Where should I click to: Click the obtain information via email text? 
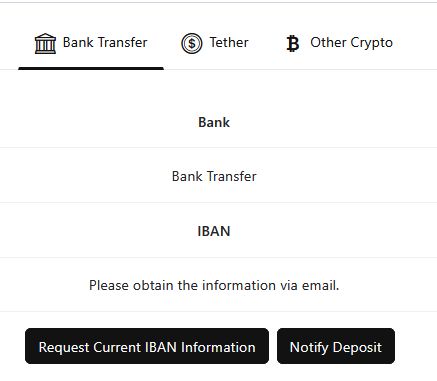(x=214, y=285)
